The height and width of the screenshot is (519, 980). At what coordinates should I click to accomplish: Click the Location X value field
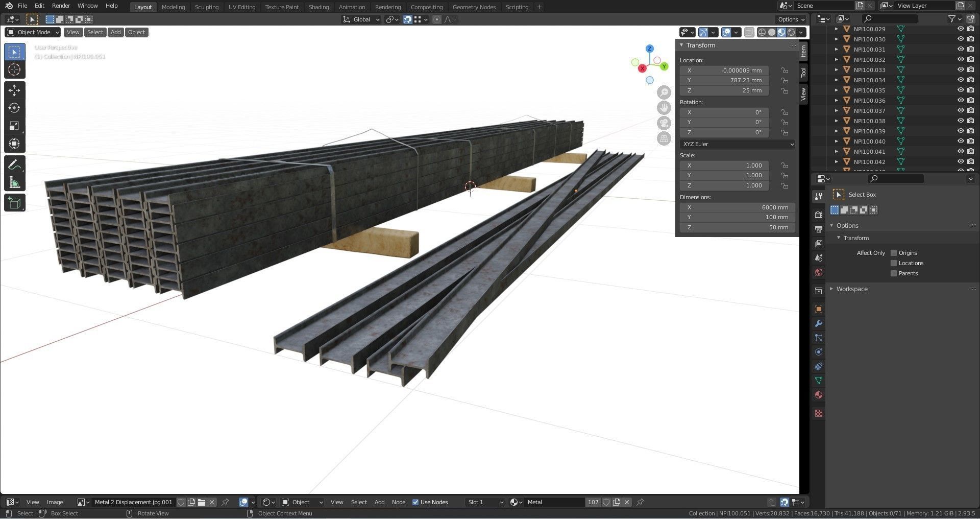click(x=724, y=70)
